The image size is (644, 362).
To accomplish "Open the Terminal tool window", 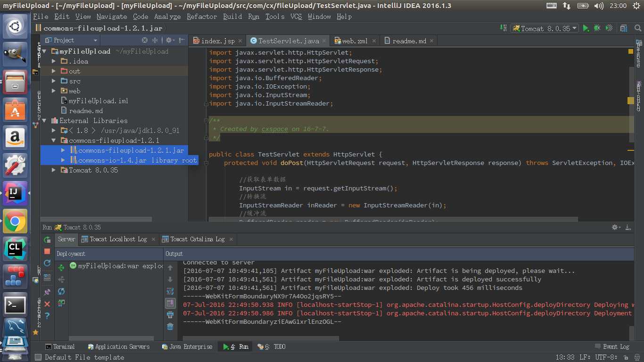I will [x=59, y=346].
